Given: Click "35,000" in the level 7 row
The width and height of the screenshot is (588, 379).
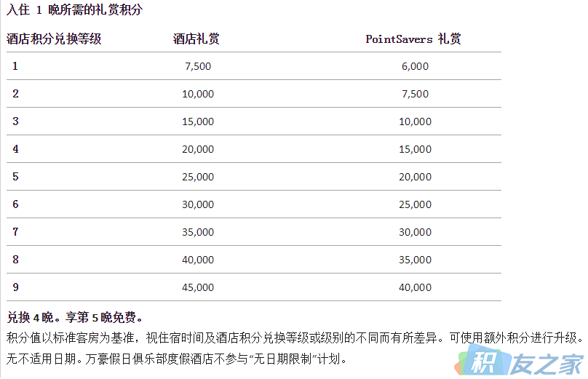Looking at the screenshot, I should tap(198, 233).
